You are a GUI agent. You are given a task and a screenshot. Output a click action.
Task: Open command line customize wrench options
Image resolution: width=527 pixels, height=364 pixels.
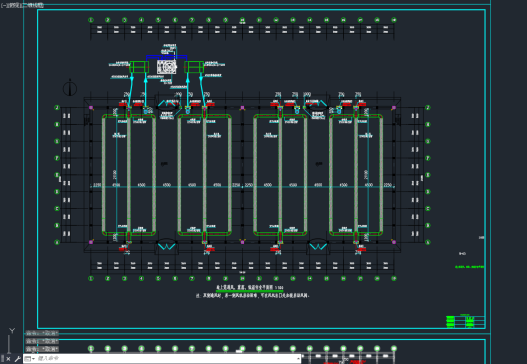click(17, 359)
